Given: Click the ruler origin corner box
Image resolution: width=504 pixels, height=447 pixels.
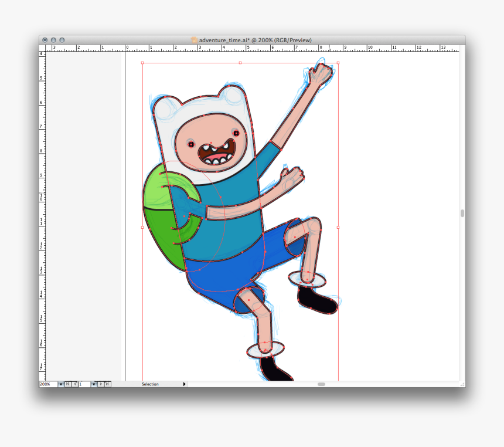Looking at the screenshot, I should click(42, 48).
